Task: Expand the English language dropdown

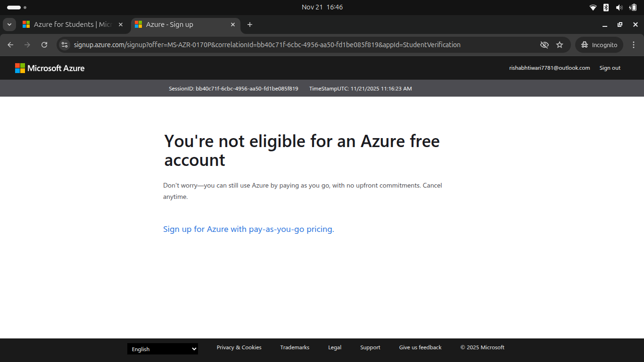Action: [x=163, y=349]
